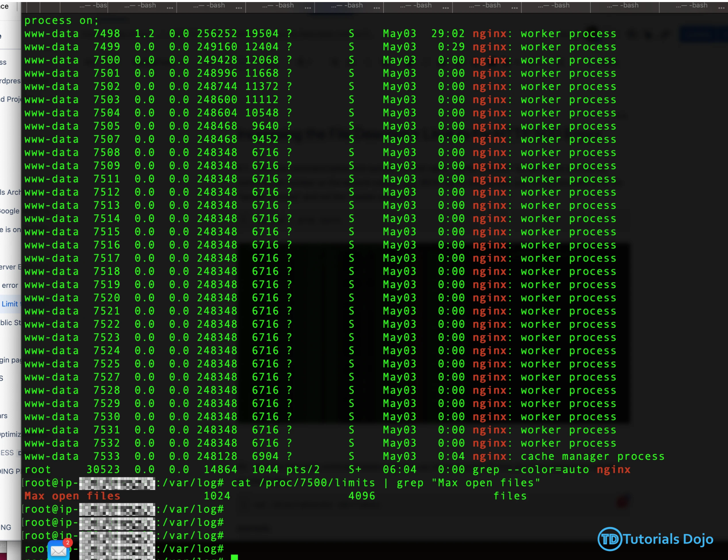Click the 'pts/2' terminal value
The image size is (728, 560).
[x=303, y=470]
